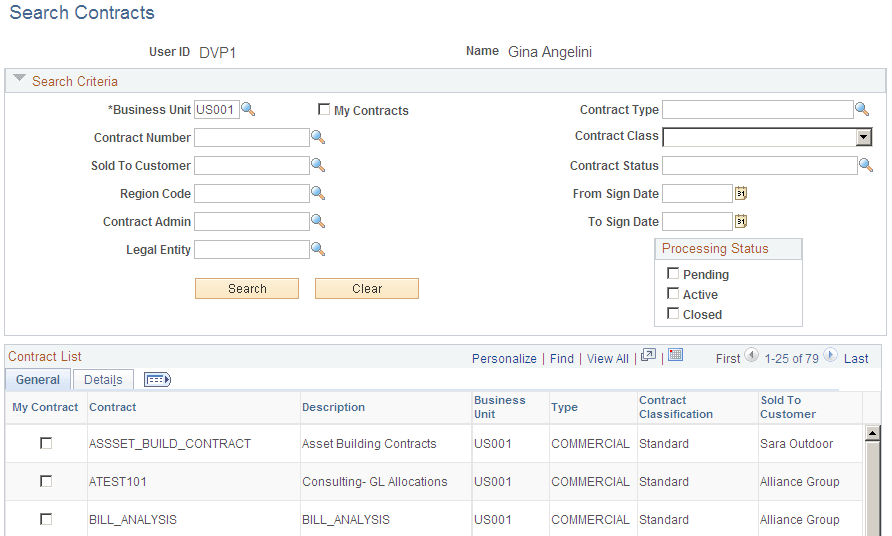Open the Contract Class dropdown
Viewport: 892px width, 536px height.
click(767, 137)
